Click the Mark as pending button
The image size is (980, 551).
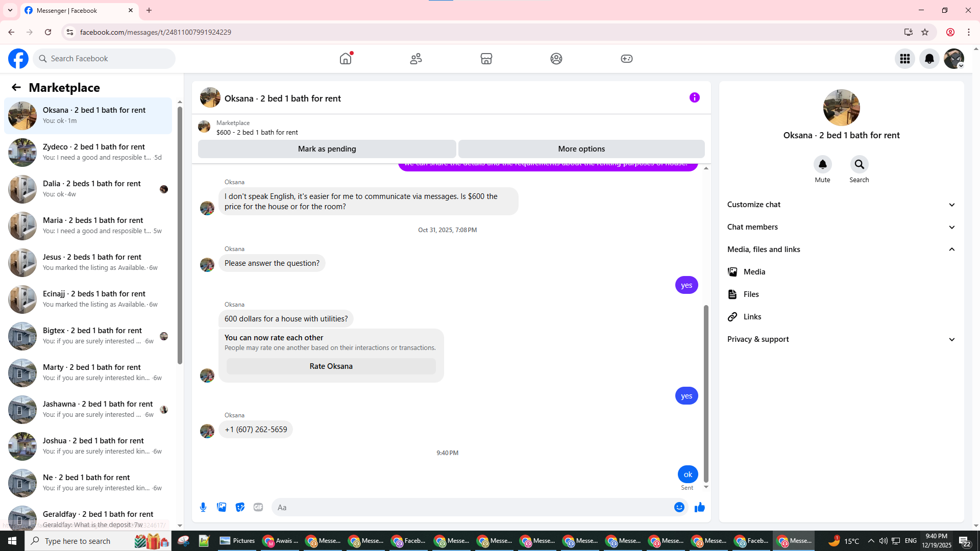pyautogui.click(x=327, y=149)
